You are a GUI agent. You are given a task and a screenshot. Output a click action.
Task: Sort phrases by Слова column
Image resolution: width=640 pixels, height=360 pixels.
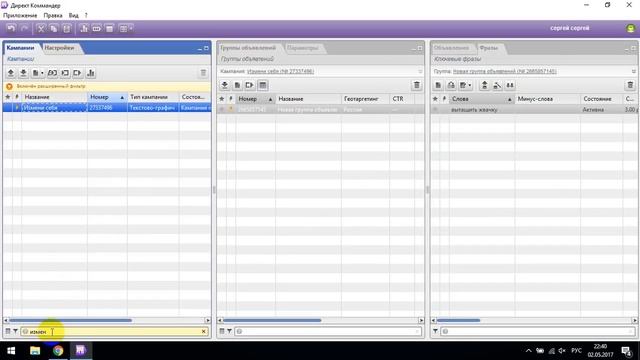pos(482,99)
